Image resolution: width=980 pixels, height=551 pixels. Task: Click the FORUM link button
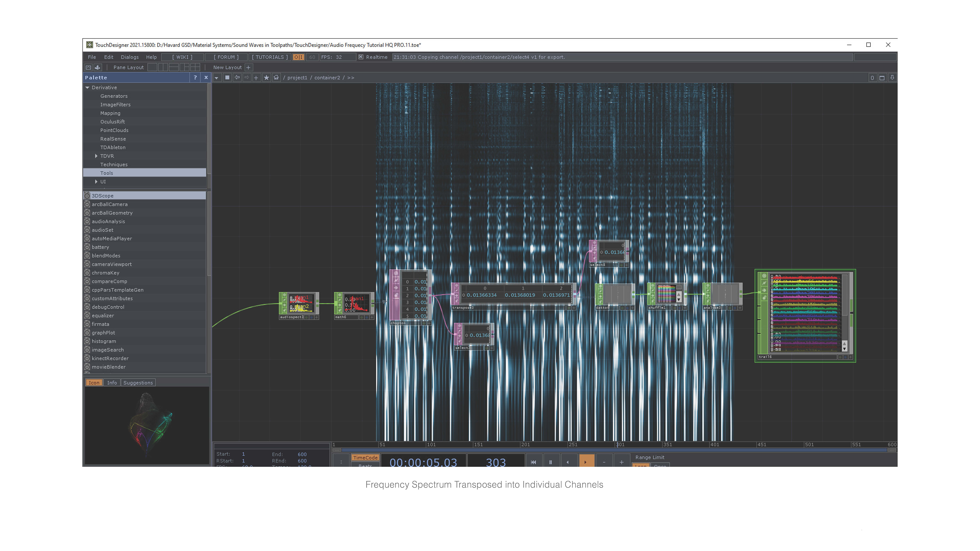(226, 57)
